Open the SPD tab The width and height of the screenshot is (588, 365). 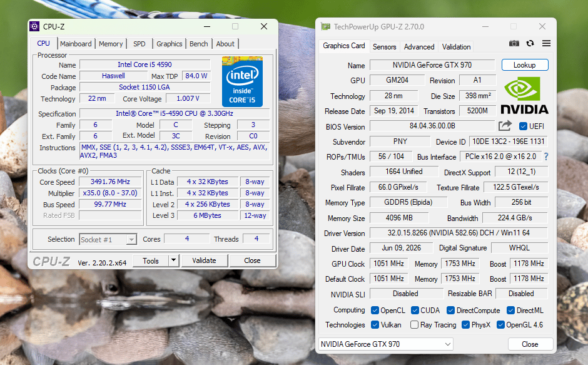point(139,44)
